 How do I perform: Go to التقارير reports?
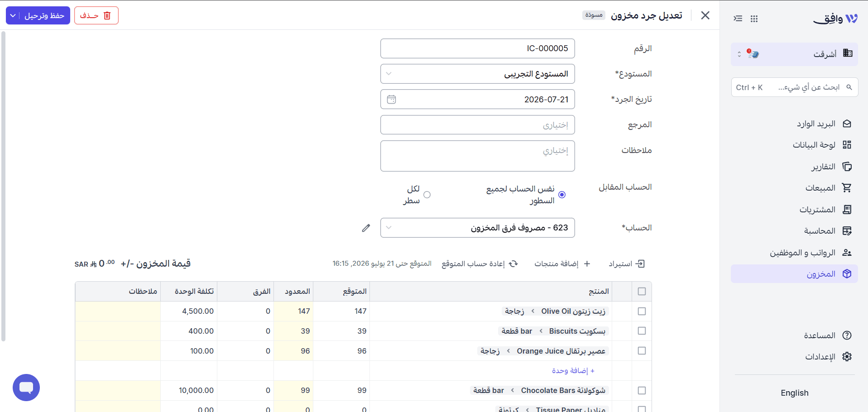794,167
